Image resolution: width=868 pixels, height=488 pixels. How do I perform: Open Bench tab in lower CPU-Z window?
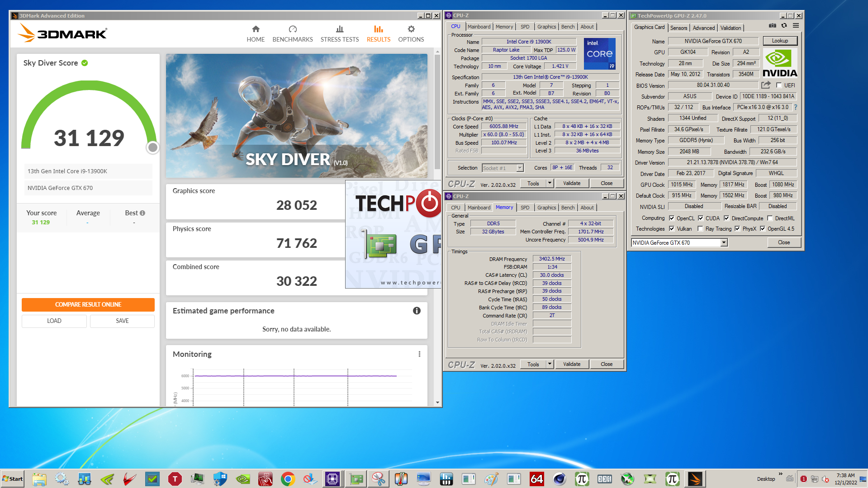pos(568,208)
